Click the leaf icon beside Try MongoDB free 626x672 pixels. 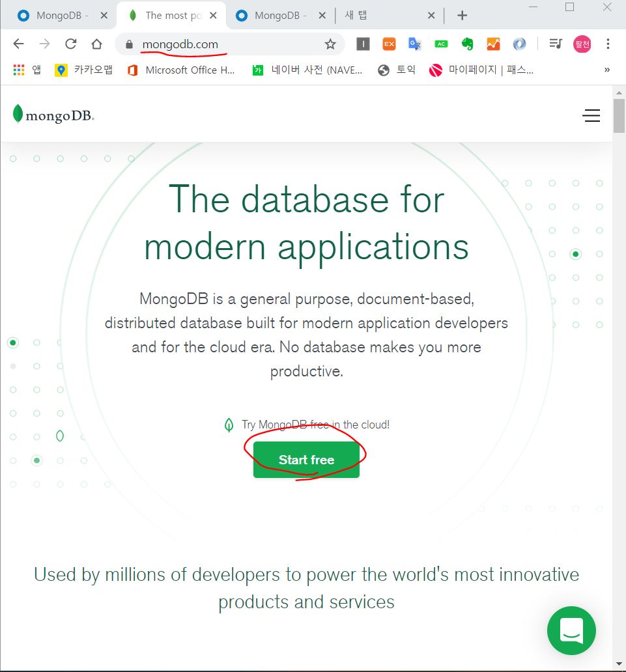[229, 425]
